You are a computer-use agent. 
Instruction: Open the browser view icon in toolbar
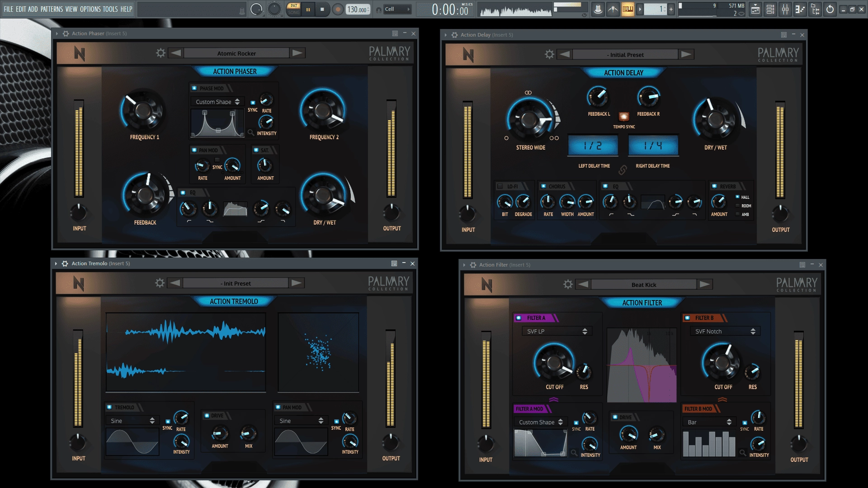[x=815, y=9]
